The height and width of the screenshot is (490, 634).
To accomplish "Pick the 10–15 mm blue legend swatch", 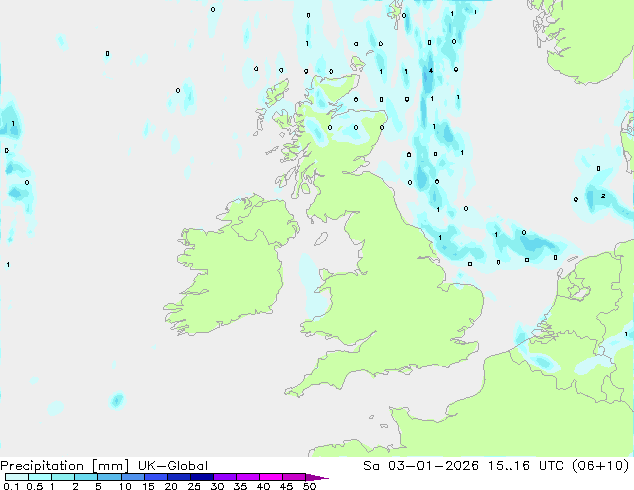I will point(132,477).
